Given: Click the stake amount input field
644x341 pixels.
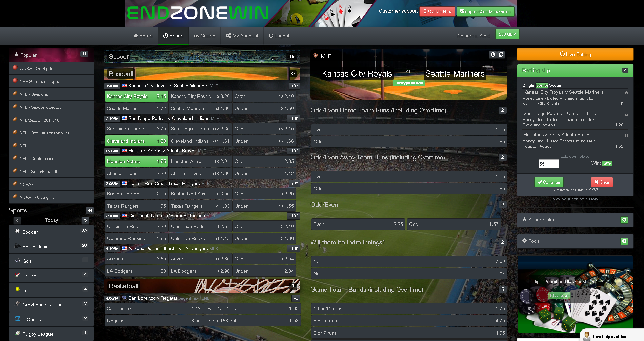Looking at the screenshot, I should tap(548, 164).
